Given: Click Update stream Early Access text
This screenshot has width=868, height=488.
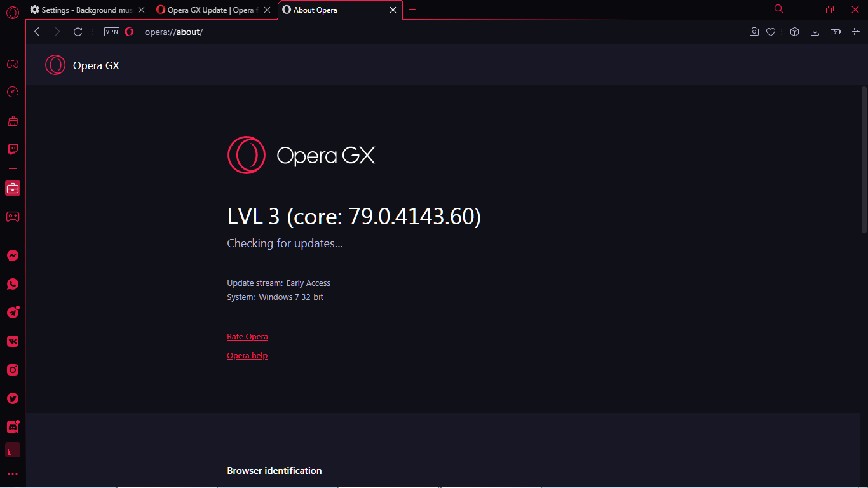Looking at the screenshot, I should coord(279,283).
